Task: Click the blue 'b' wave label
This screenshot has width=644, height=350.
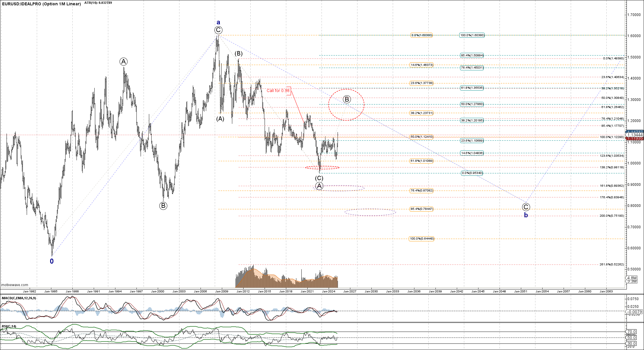Action: point(526,215)
